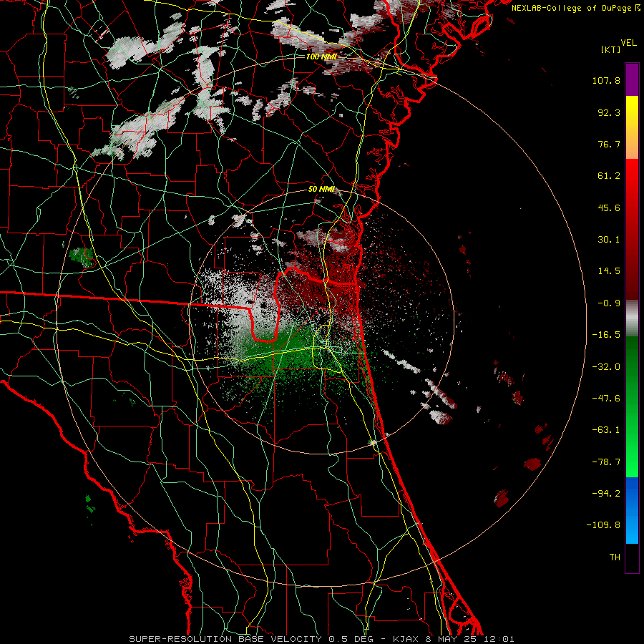Image resolution: width=644 pixels, height=644 pixels.
Task: Click the 107.8 velocity scale value
Action: (606, 80)
